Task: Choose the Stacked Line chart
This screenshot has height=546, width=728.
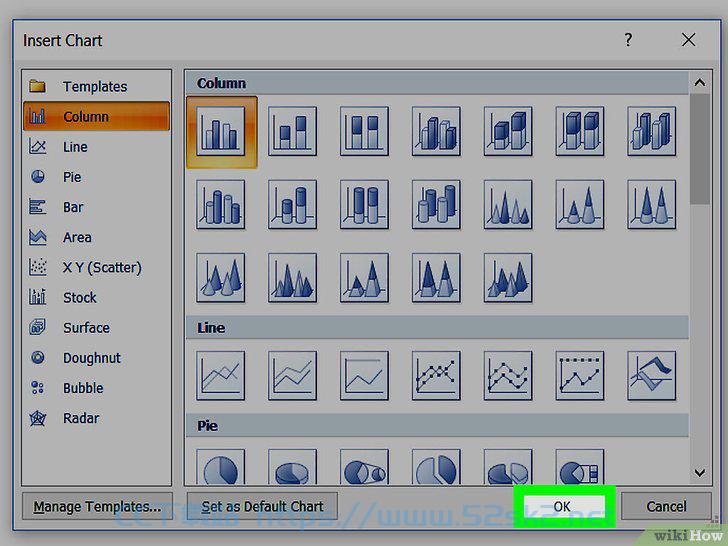Action: click(x=292, y=376)
